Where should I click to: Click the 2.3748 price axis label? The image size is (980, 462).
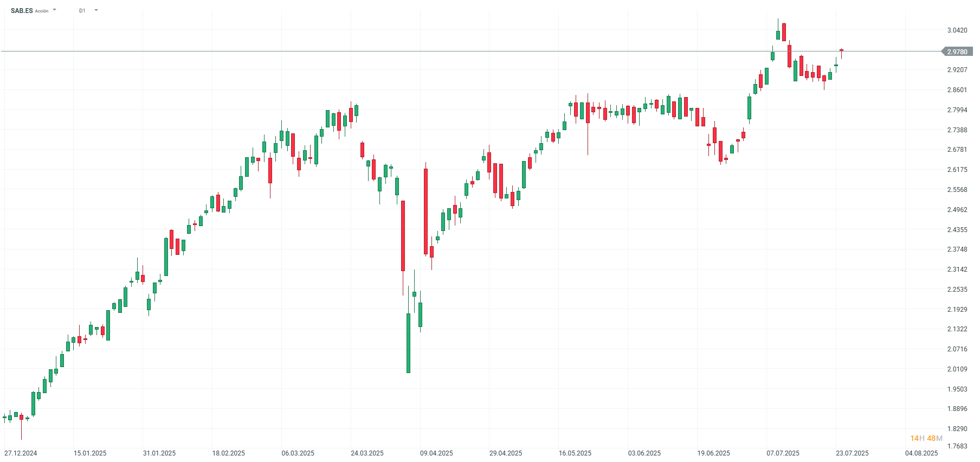(x=957, y=249)
